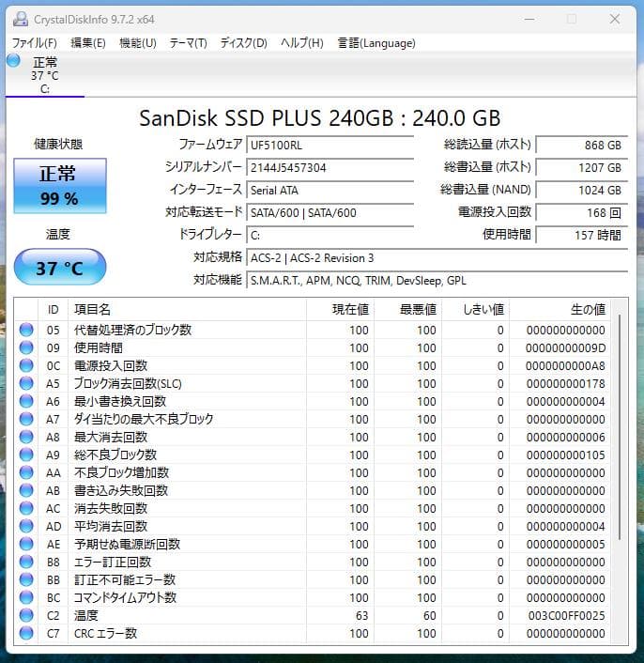This screenshot has height=663, width=644.
Task: Click the 現在値 column header
Action: point(340,309)
